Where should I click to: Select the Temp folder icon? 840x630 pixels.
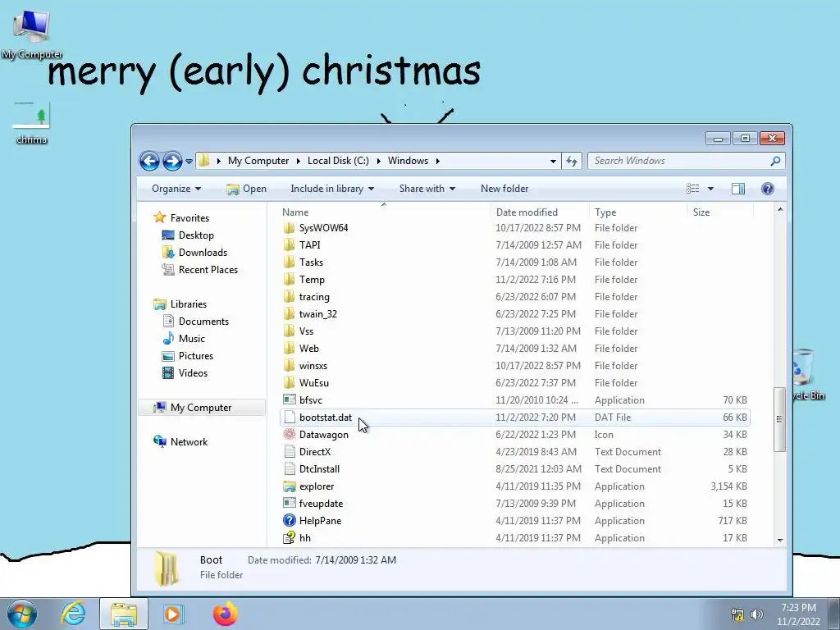pyautogui.click(x=290, y=279)
